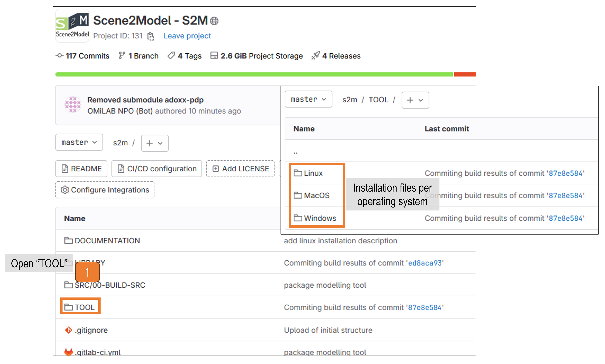
Task: Open the DOCUMENTATION folder
Action: click(107, 241)
